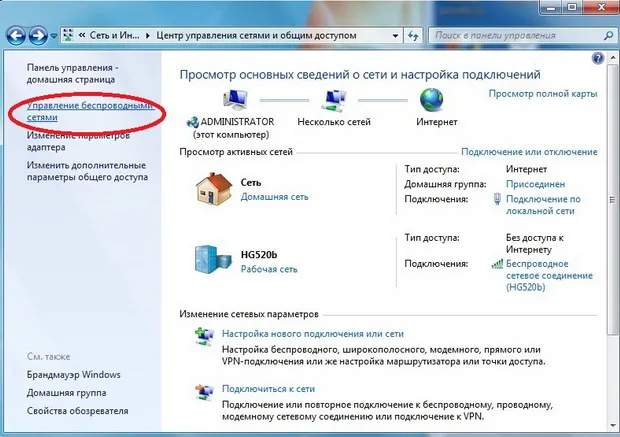Viewport: 620px width, 437px height.
Task: Open «Подключение или отключение» link
Action: coord(529,152)
